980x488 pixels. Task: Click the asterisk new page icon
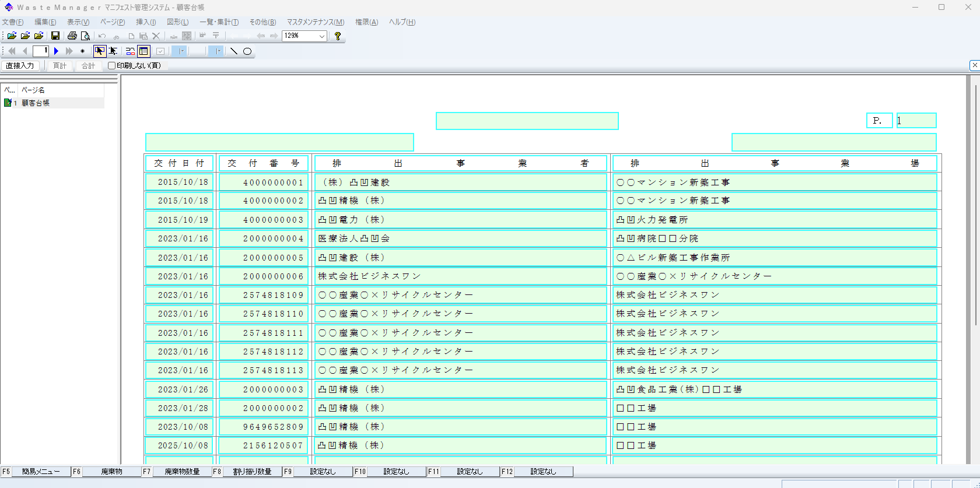[82, 51]
